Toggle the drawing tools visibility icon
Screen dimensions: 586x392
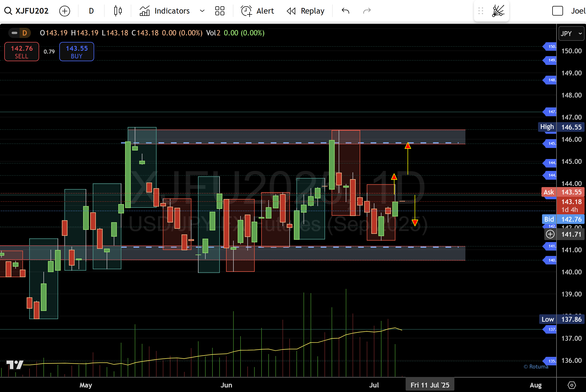tap(498, 11)
